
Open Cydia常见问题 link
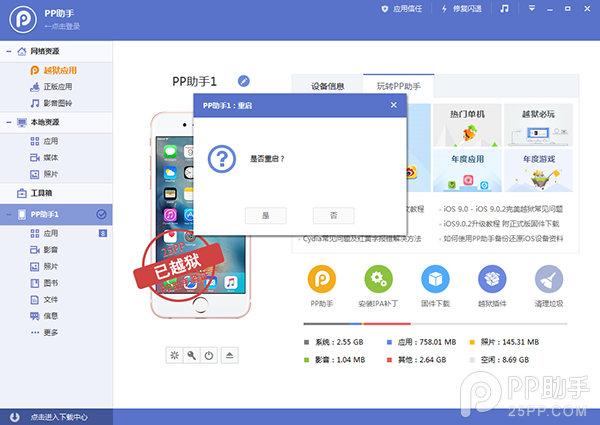coord(362,239)
